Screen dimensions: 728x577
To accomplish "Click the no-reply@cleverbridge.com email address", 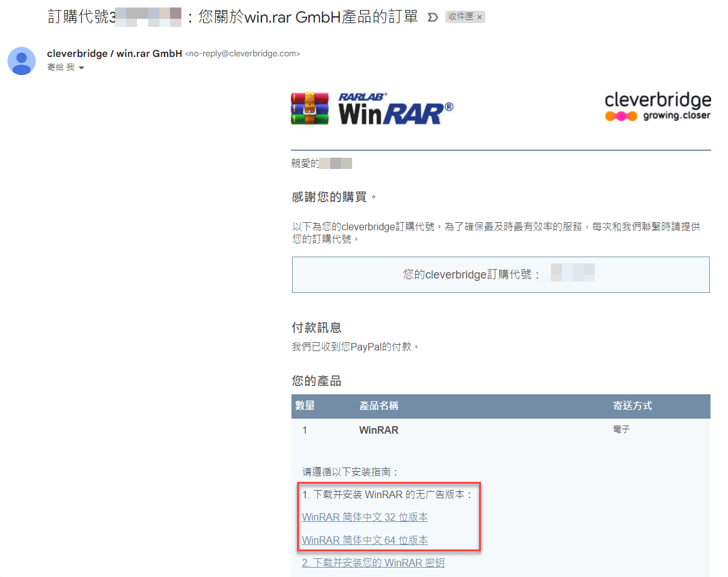I will [243, 54].
